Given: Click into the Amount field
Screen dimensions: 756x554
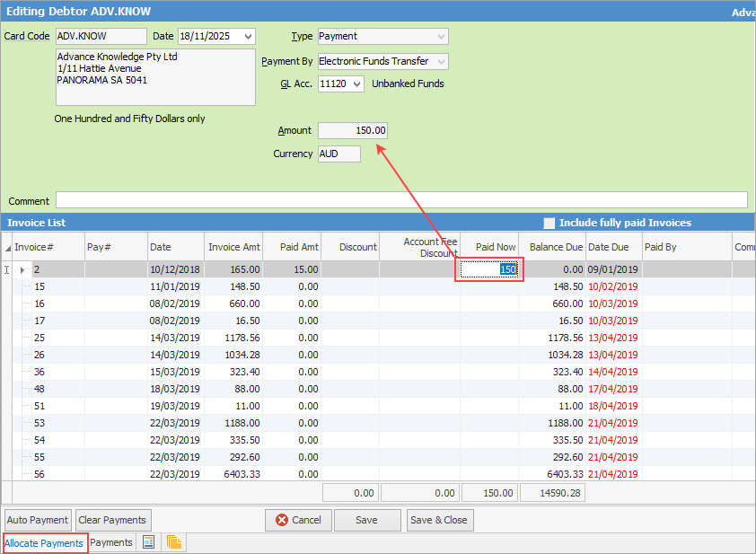Looking at the screenshot, I should (353, 131).
